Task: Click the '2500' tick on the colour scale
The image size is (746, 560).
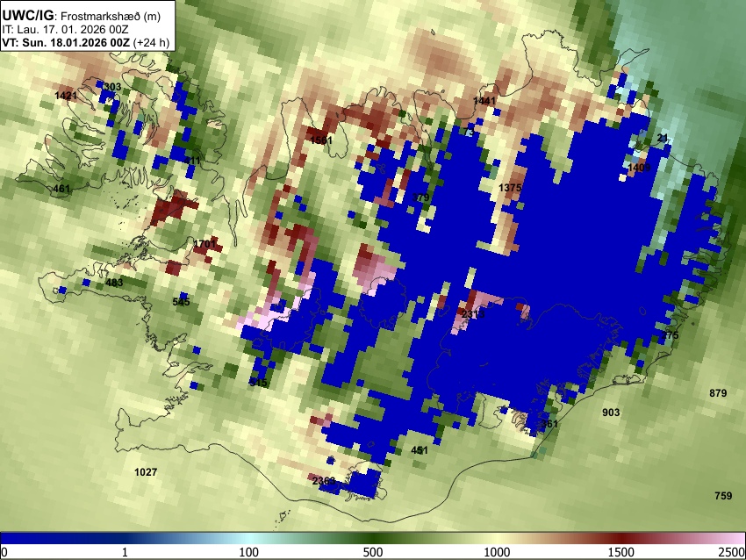Action: (x=732, y=552)
